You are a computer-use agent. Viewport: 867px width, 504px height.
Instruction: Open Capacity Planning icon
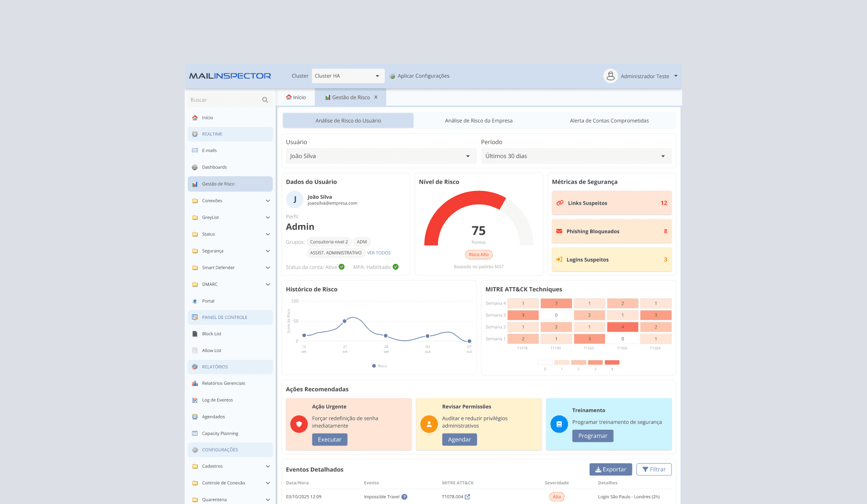[195, 434]
